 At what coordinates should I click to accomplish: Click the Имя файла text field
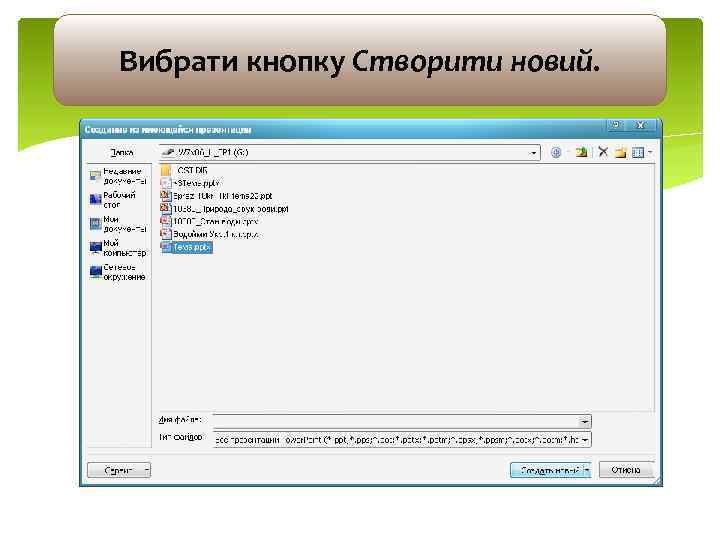[396, 421]
